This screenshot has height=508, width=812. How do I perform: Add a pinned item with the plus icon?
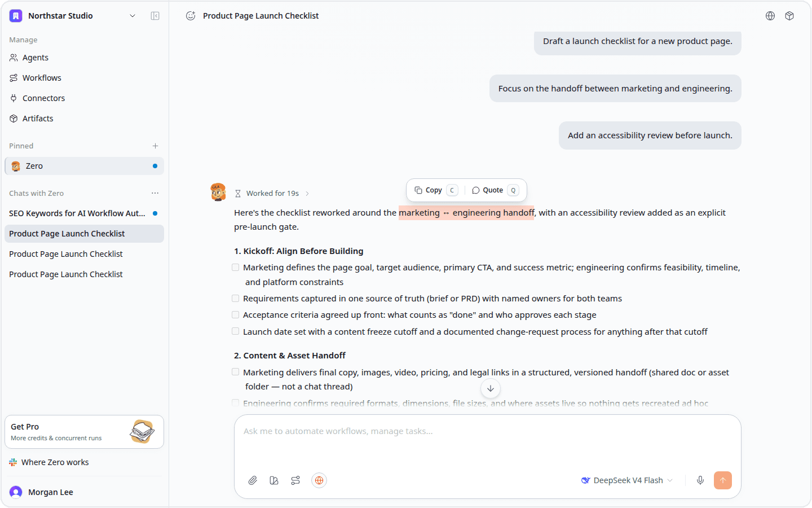pos(155,146)
